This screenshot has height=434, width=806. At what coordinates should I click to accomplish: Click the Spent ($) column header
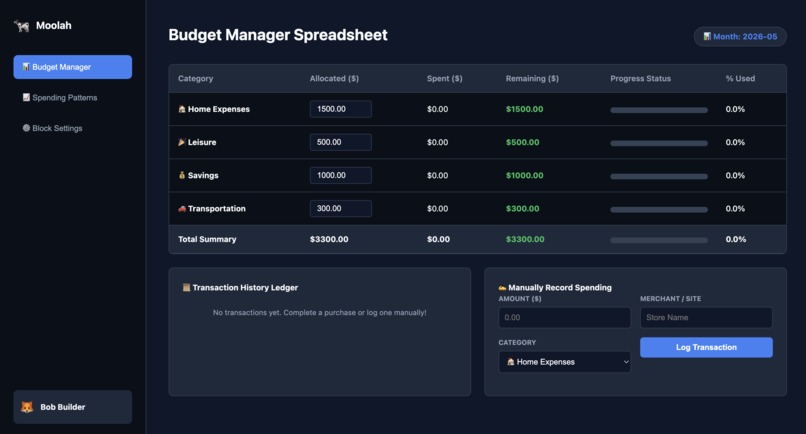pos(445,79)
